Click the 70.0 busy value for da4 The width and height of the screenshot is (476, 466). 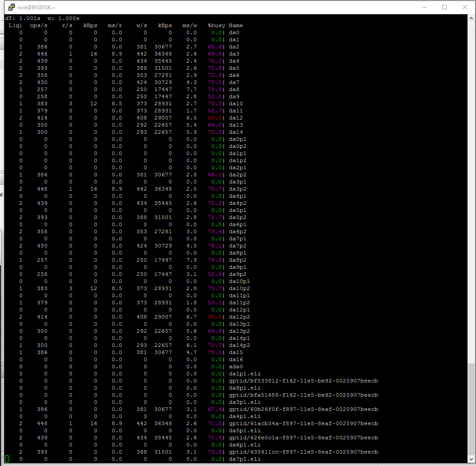tap(215, 61)
